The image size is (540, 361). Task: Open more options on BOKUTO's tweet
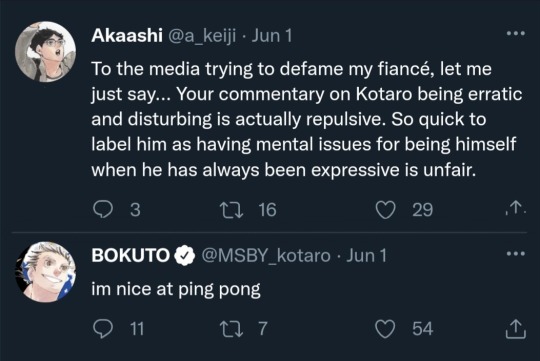click(x=516, y=254)
